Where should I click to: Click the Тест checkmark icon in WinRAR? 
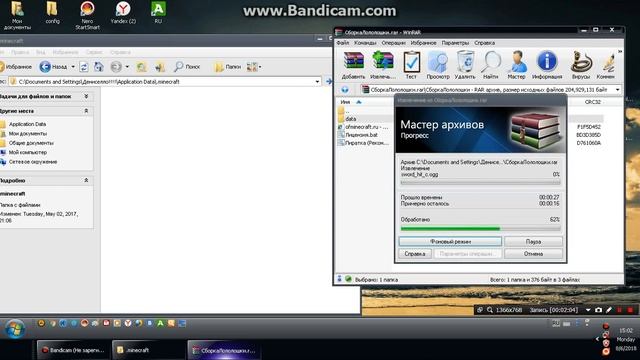pyautogui.click(x=411, y=65)
